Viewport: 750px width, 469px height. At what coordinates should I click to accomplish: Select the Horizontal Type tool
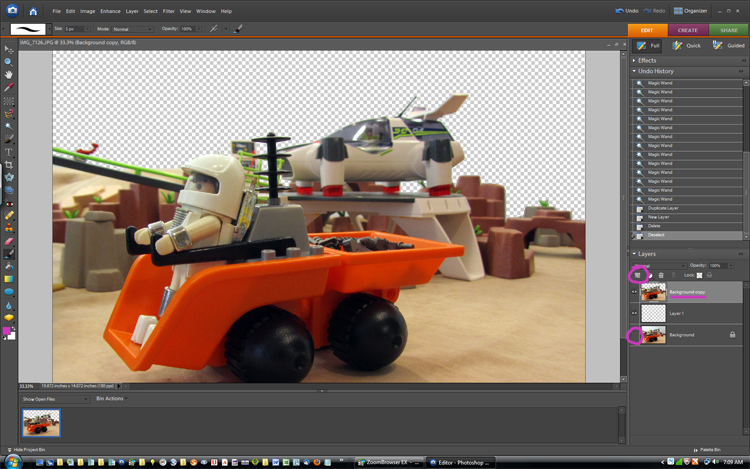9,151
